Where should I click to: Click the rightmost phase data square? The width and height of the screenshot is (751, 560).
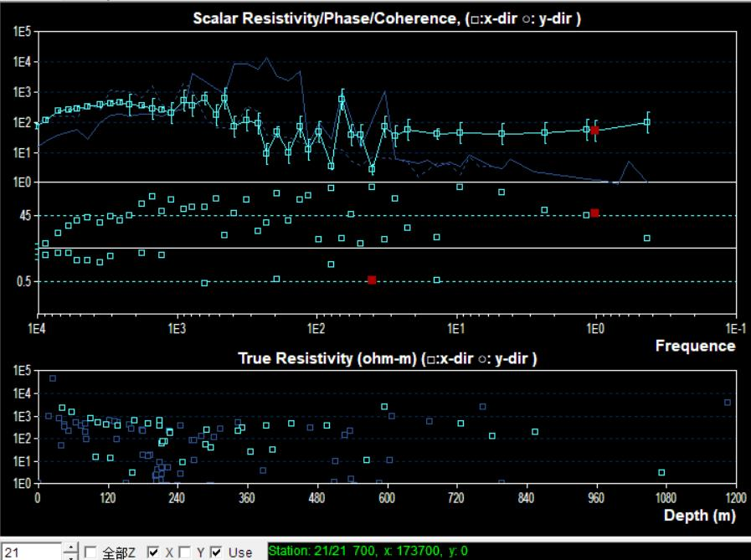[x=647, y=239]
